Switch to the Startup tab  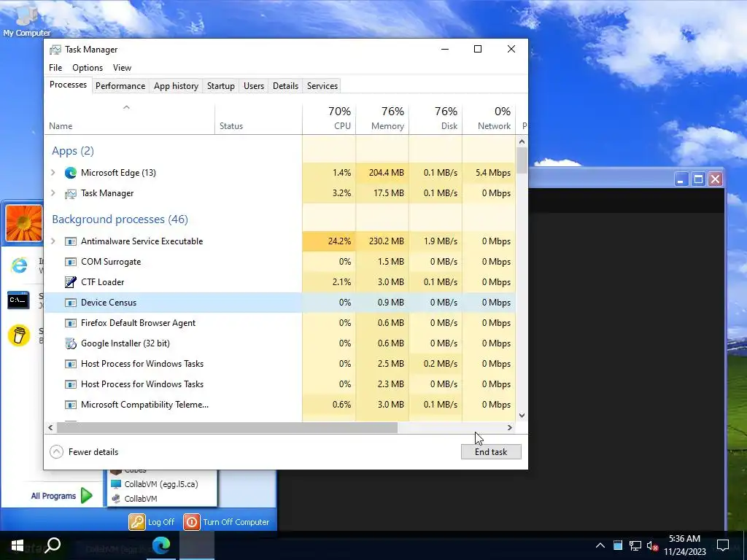(220, 86)
